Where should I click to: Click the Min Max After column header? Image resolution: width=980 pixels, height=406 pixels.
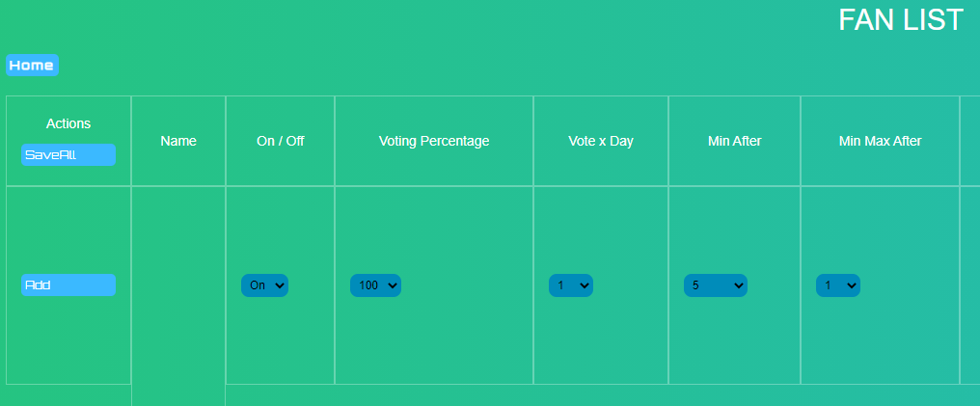coord(880,141)
